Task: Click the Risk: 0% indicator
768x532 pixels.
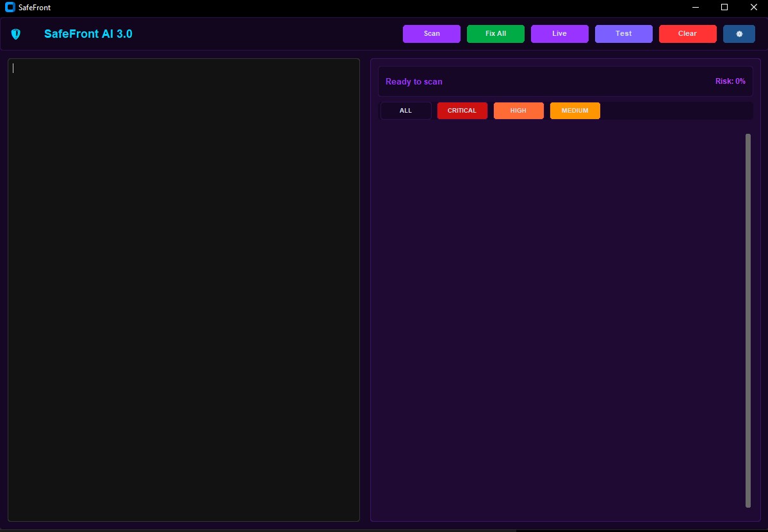Action: tap(730, 81)
